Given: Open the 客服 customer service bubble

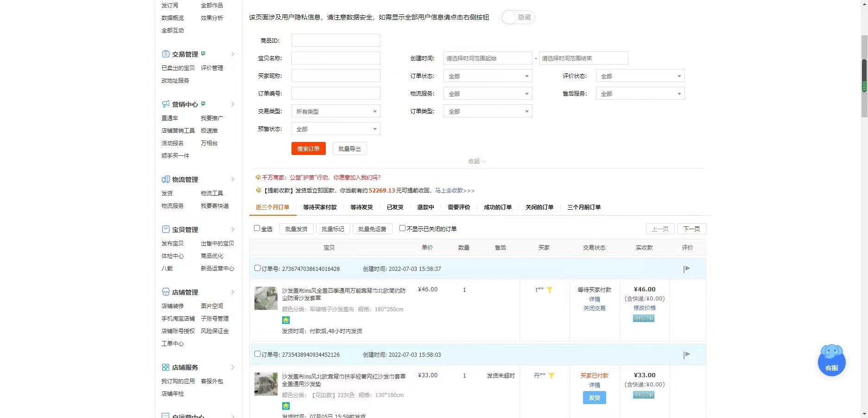Looking at the screenshot, I should tap(831, 361).
